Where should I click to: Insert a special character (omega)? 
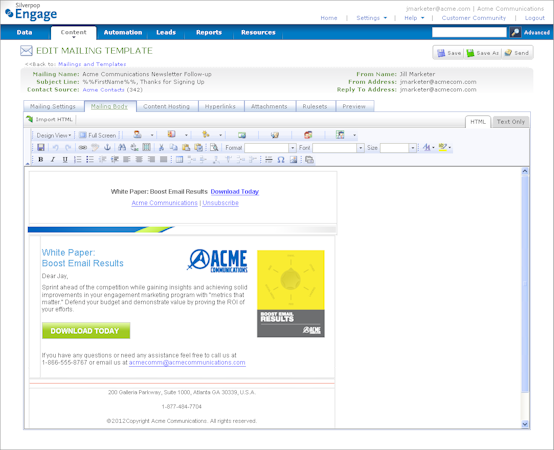point(281,159)
